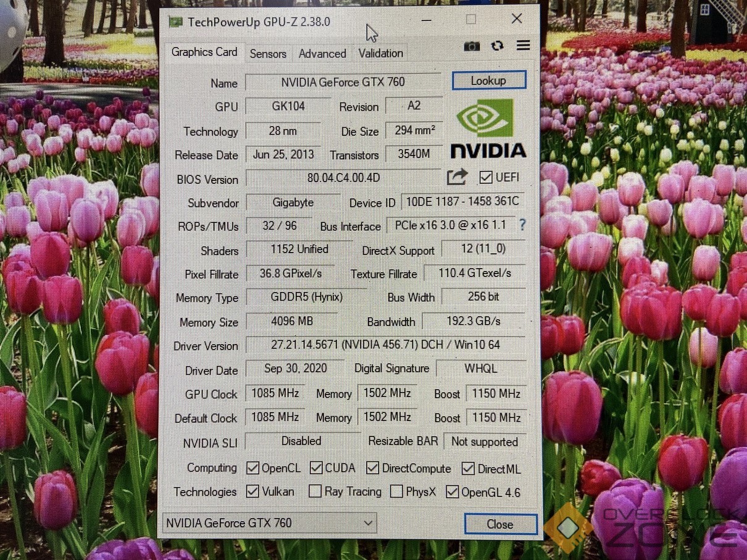This screenshot has height=560, width=747.
Task: Toggle the OpenCL checkbox
Action: click(x=252, y=468)
